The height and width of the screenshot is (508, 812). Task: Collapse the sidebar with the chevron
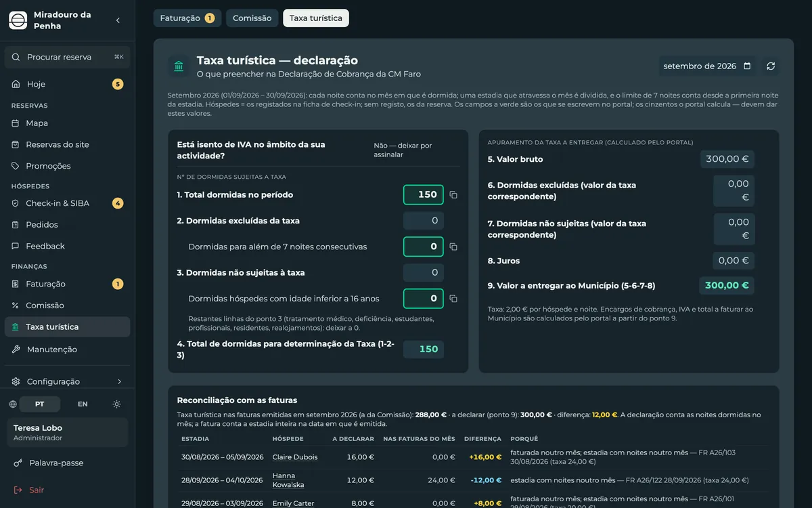pos(118,20)
